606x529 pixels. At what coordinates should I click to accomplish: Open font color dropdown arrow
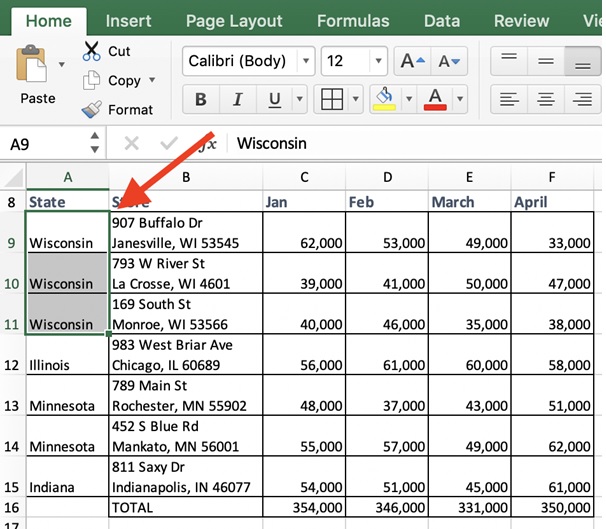pyautogui.click(x=460, y=99)
